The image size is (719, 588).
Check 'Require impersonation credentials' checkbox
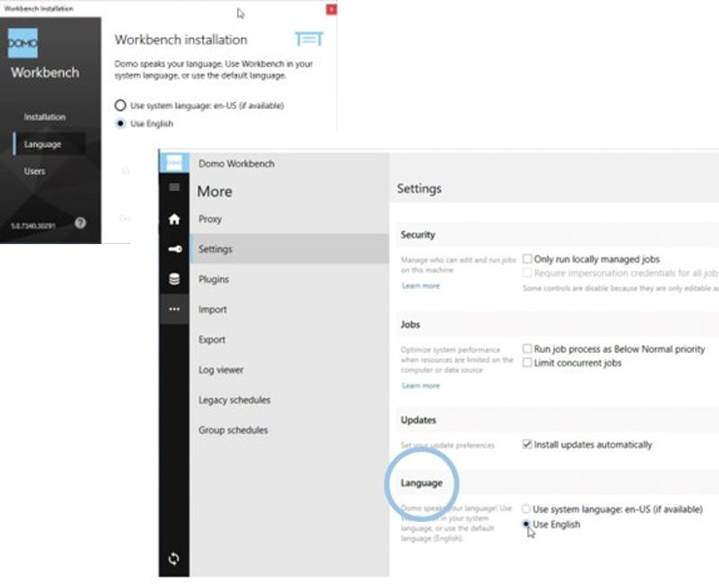[527, 273]
